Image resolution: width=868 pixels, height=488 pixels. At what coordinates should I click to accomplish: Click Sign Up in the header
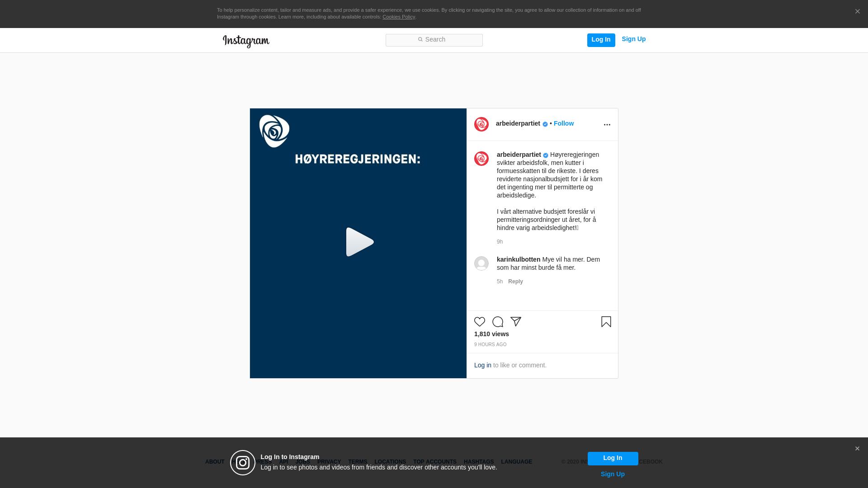[x=633, y=39]
